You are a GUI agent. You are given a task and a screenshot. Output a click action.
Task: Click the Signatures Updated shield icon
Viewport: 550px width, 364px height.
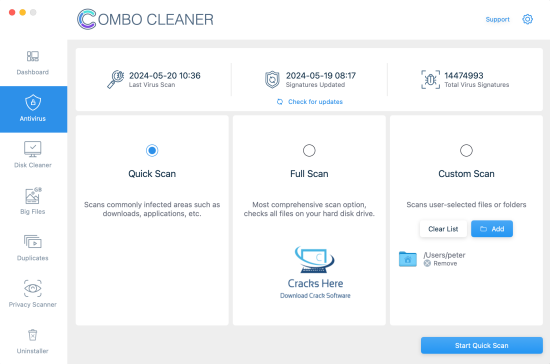[x=272, y=80]
